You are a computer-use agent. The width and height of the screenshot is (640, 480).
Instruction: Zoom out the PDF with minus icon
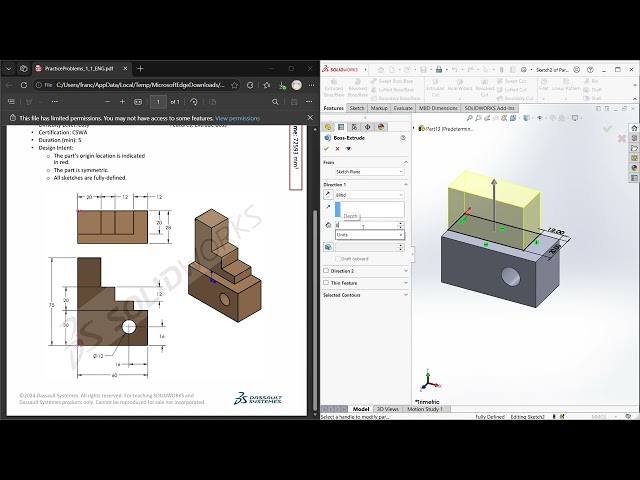coord(108,102)
